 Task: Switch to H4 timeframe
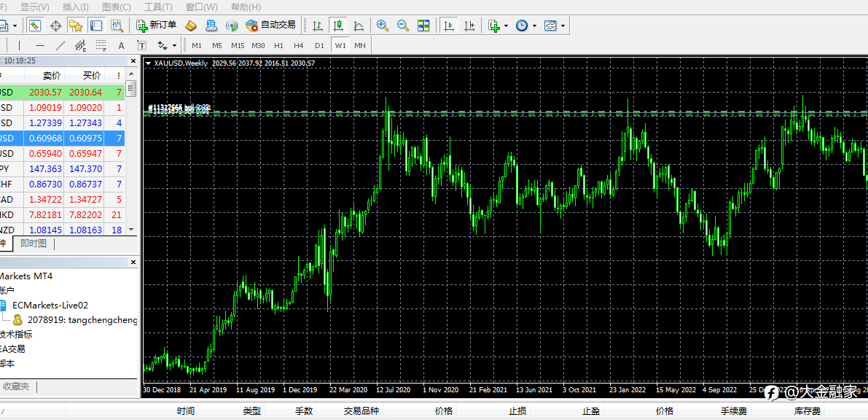[299, 45]
